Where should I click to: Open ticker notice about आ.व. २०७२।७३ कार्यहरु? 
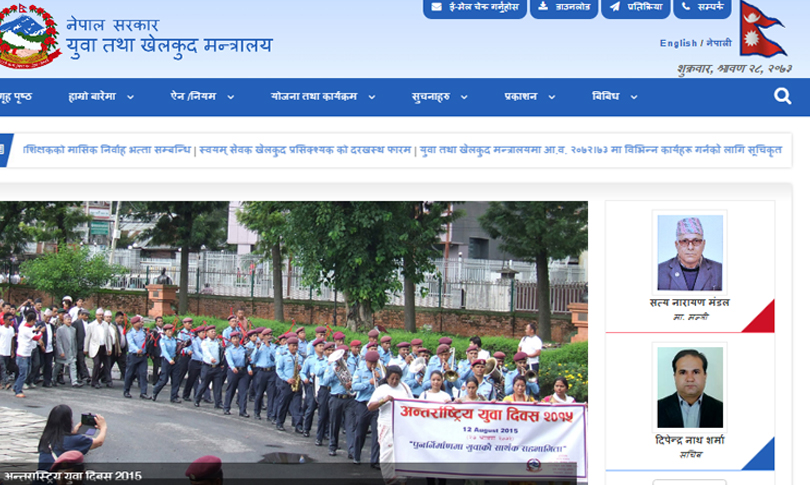tap(601, 150)
